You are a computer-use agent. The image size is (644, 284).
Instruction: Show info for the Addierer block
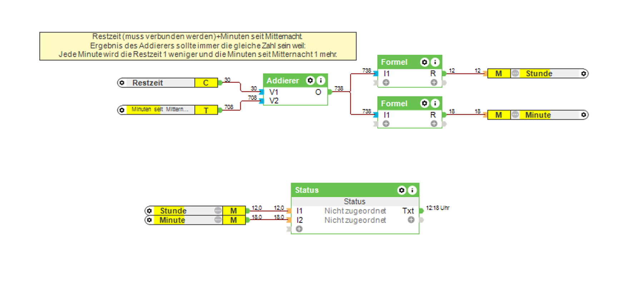point(321,80)
